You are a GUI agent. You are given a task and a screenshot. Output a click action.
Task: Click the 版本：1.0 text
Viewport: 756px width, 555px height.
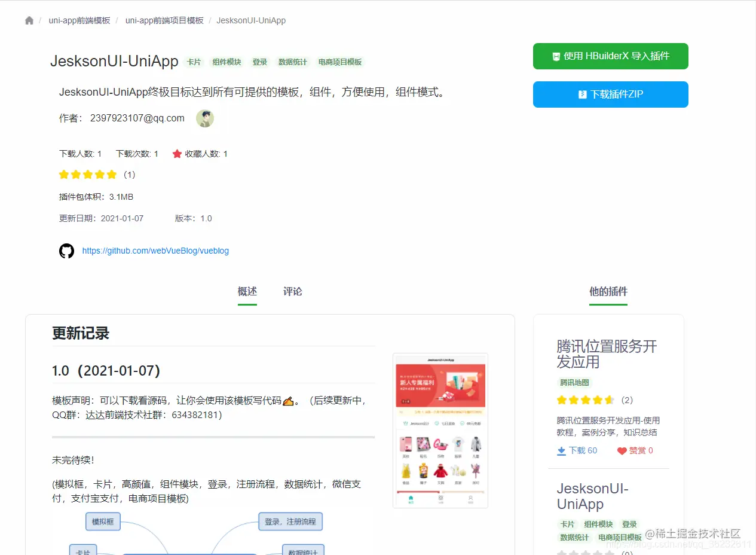tap(194, 218)
